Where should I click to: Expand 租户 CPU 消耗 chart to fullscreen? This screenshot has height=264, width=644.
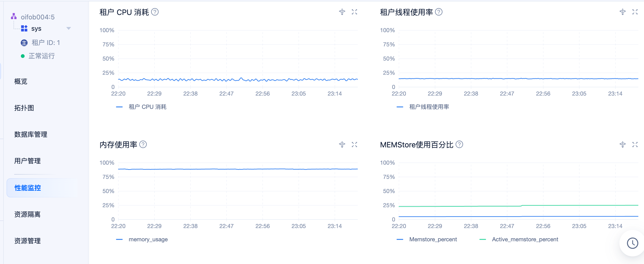(354, 12)
